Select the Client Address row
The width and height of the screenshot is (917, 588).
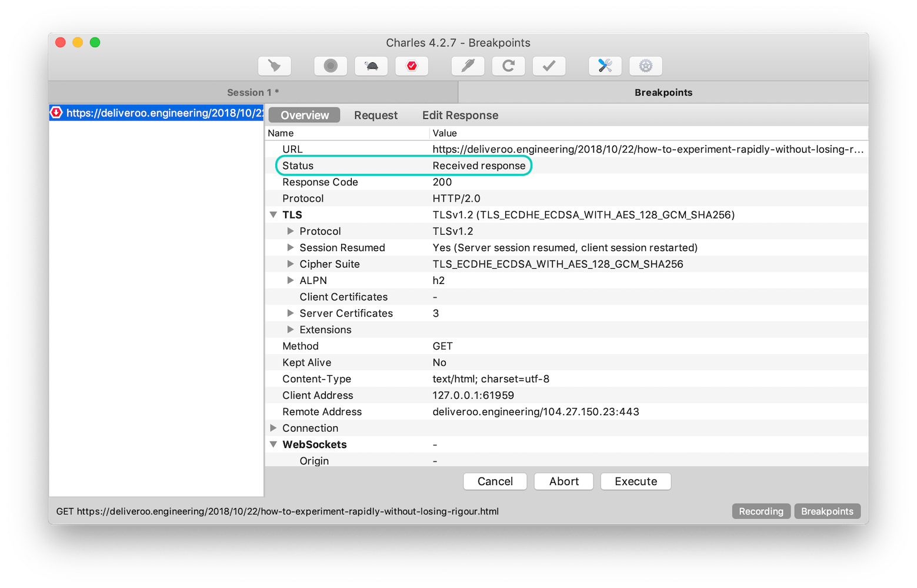pyautogui.click(x=566, y=396)
